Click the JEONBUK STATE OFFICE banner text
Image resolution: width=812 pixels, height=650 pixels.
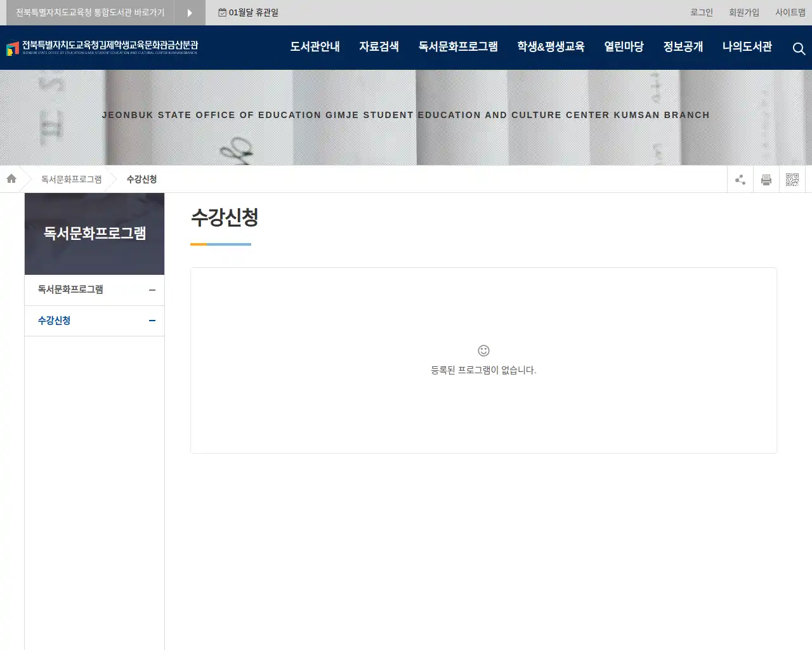click(406, 115)
